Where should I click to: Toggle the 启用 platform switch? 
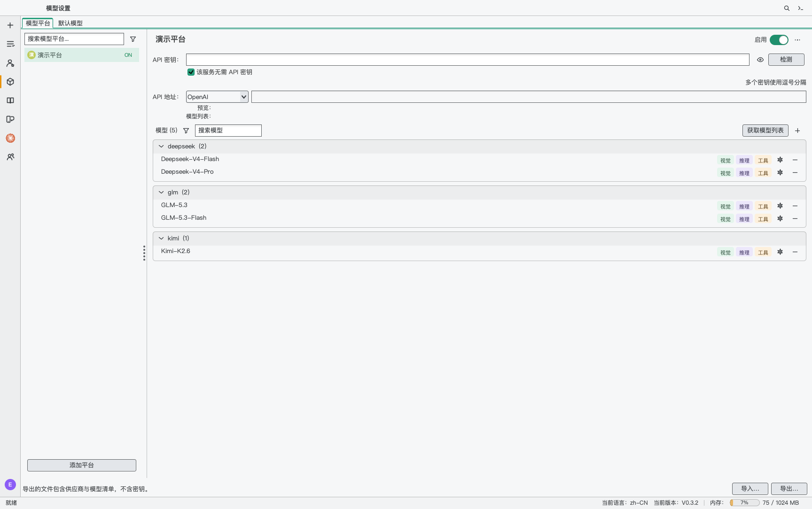[779, 40]
